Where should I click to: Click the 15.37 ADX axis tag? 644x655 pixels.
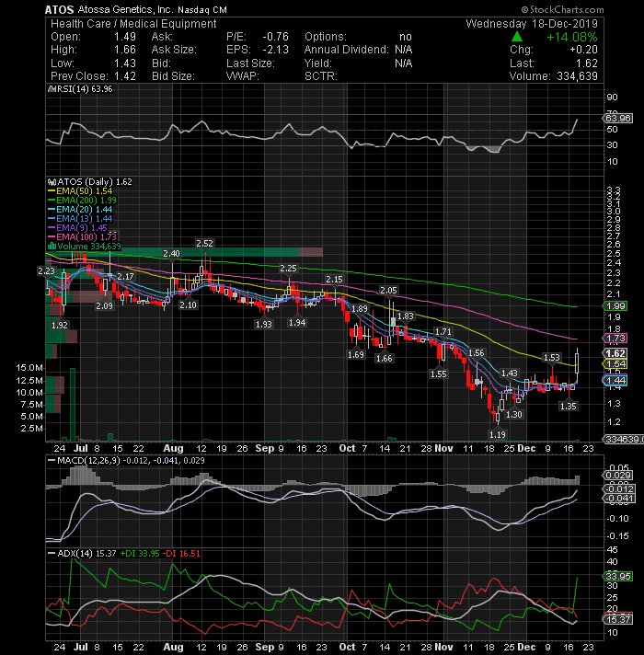point(618,619)
